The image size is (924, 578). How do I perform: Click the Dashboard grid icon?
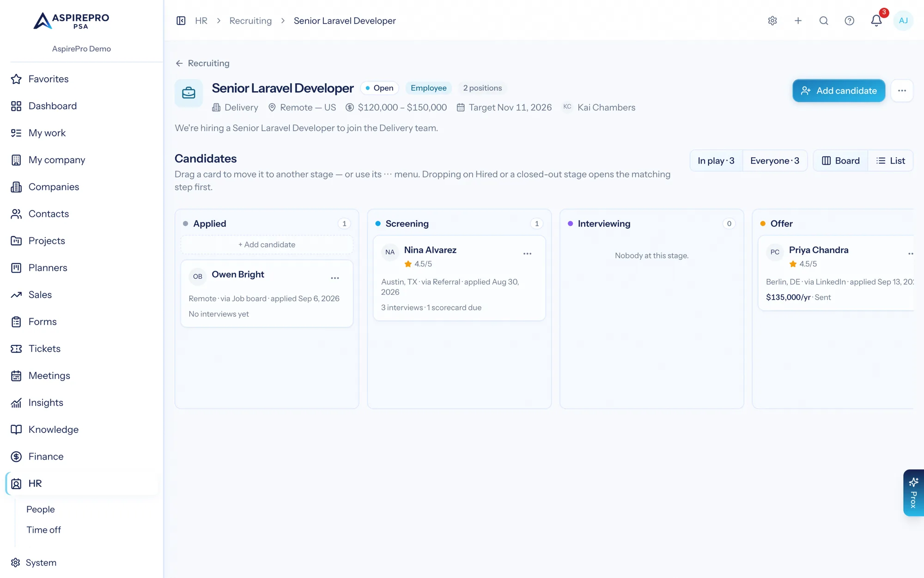(x=16, y=106)
